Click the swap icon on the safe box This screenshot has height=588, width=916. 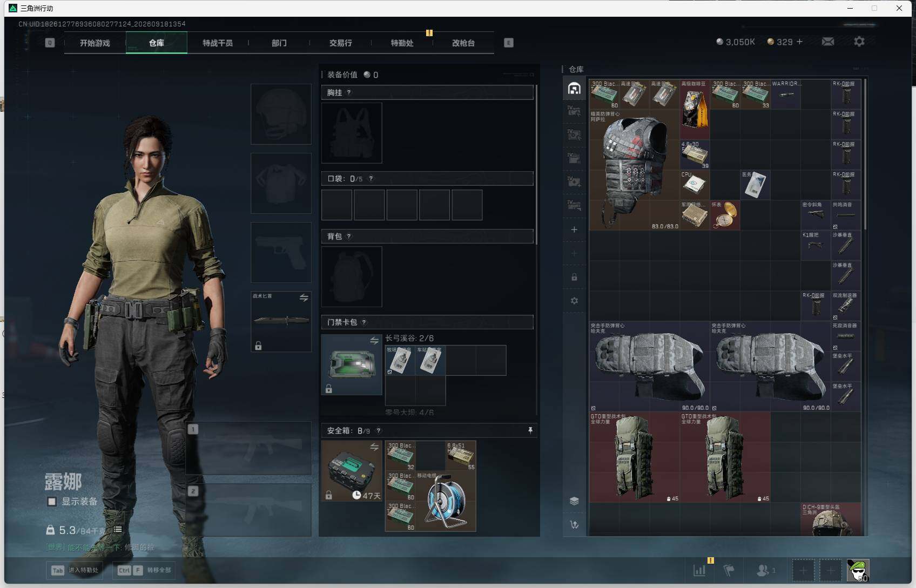click(x=374, y=447)
